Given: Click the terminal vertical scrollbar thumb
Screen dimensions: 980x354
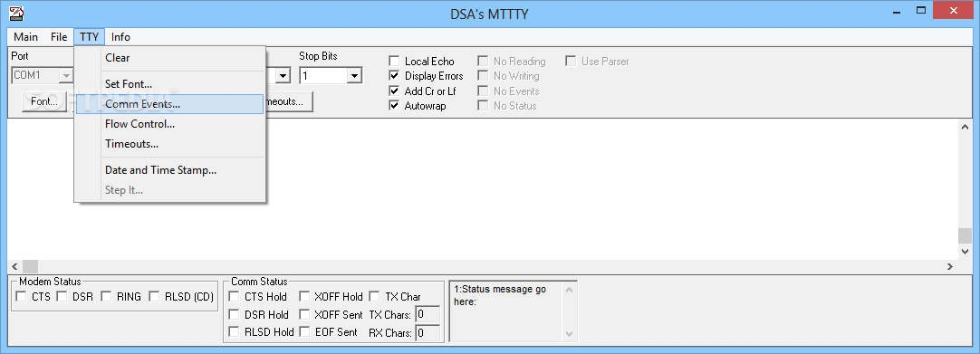Looking at the screenshot, I should [965, 236].
